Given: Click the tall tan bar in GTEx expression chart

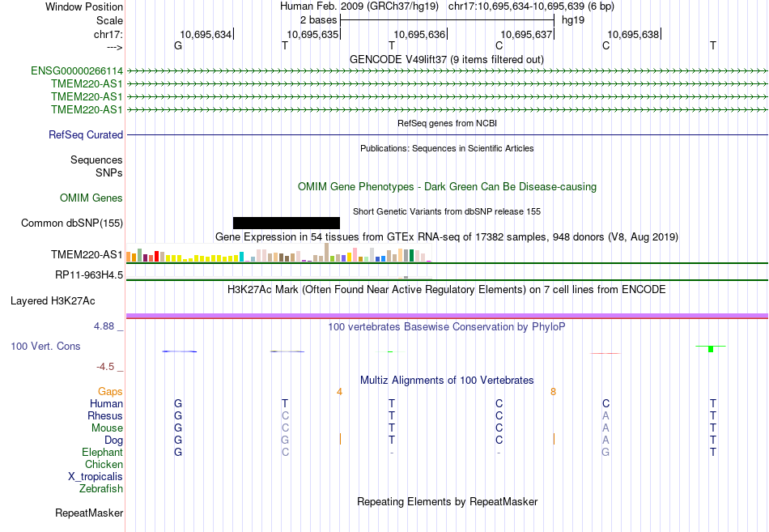Looking at the screenshot, I should (x=327, y=253).
